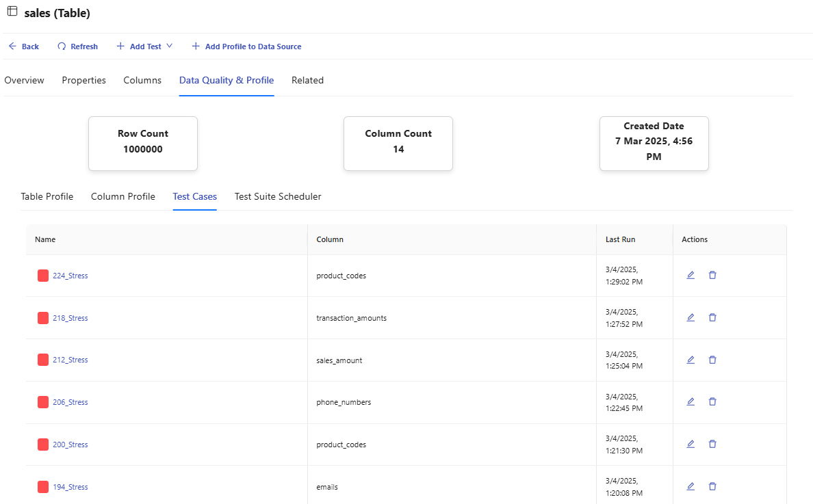
Task: Delete the 200_Stress test case
Action: point(712,444)
